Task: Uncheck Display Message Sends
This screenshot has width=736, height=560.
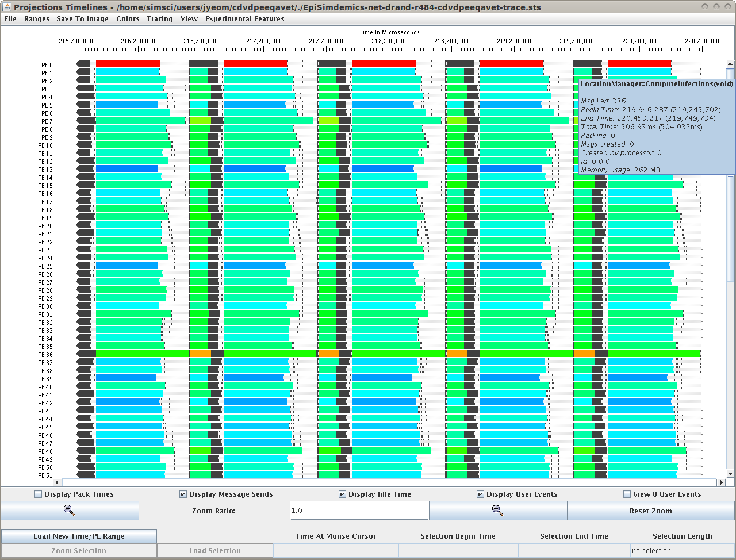Action: [x=183, y=494]
